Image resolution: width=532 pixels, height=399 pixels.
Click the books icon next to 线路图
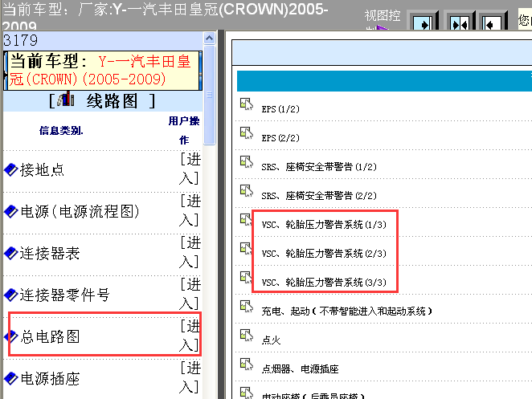tap(65, 99)
